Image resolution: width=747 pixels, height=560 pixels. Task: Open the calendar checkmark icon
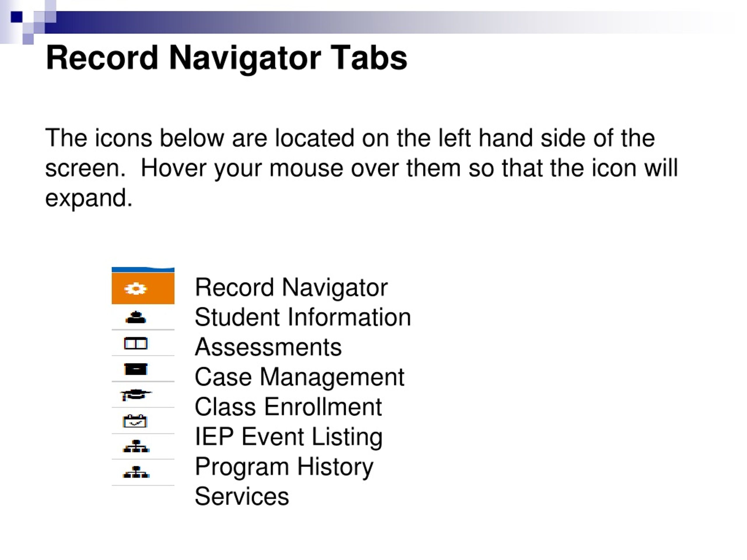tap(135, 421)
